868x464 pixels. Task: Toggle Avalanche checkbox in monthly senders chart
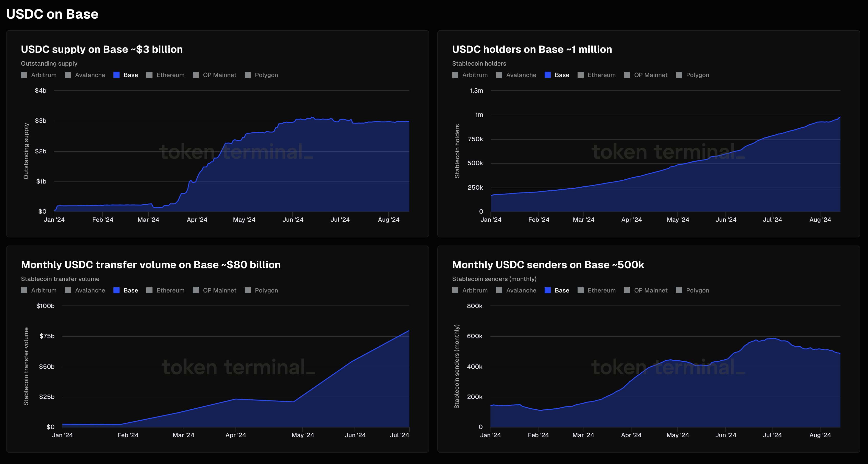(499, 290)
